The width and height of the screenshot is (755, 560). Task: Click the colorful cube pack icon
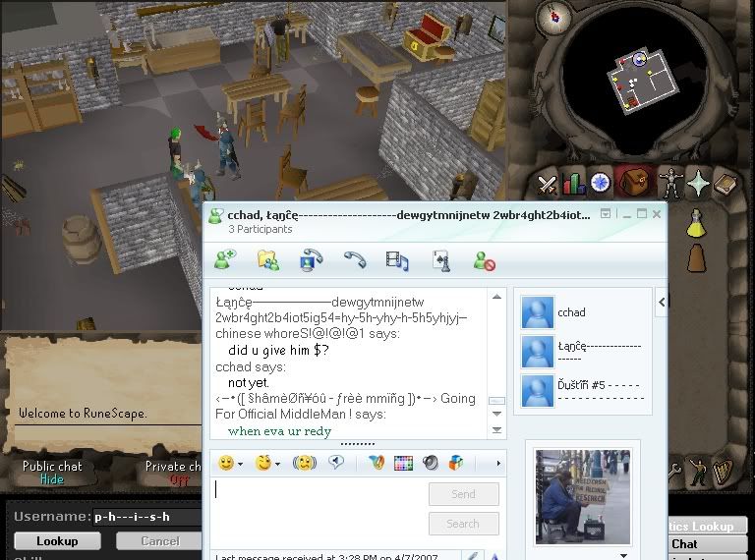click(x=455, y=463)
